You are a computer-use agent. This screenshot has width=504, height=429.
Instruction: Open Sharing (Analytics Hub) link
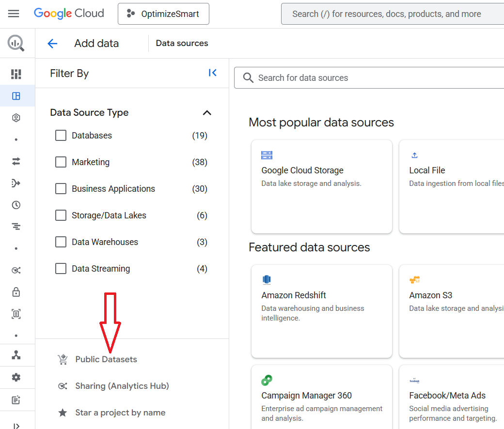coord(122,386)
